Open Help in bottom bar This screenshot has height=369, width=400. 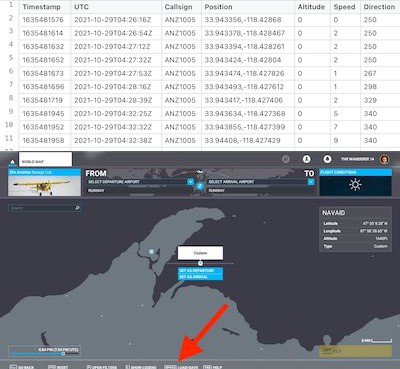click(x=213, y=367)
